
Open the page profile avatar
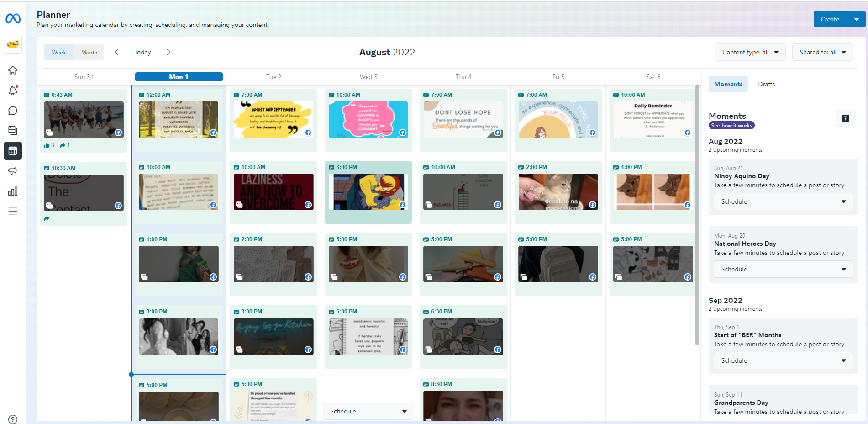point(13,45)
